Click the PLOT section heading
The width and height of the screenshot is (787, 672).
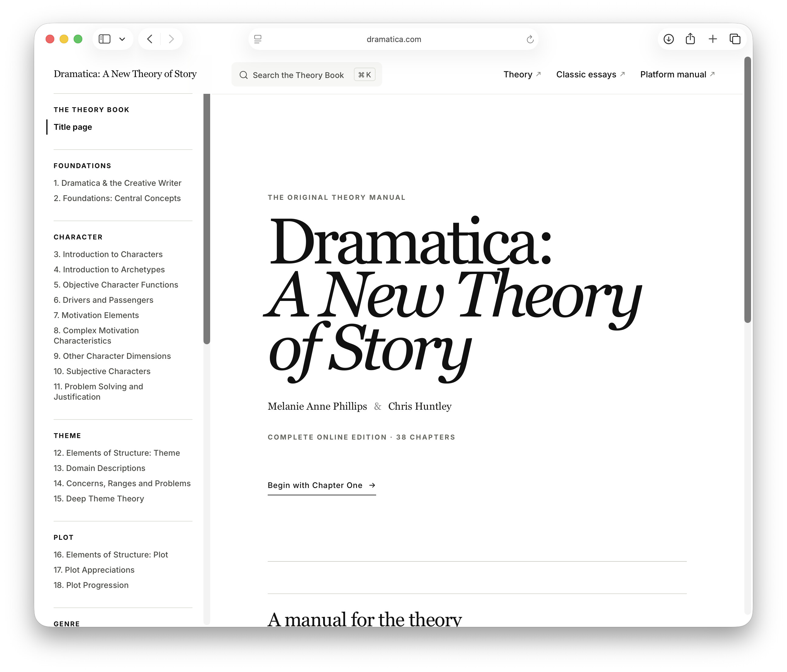tap(63, 538)
